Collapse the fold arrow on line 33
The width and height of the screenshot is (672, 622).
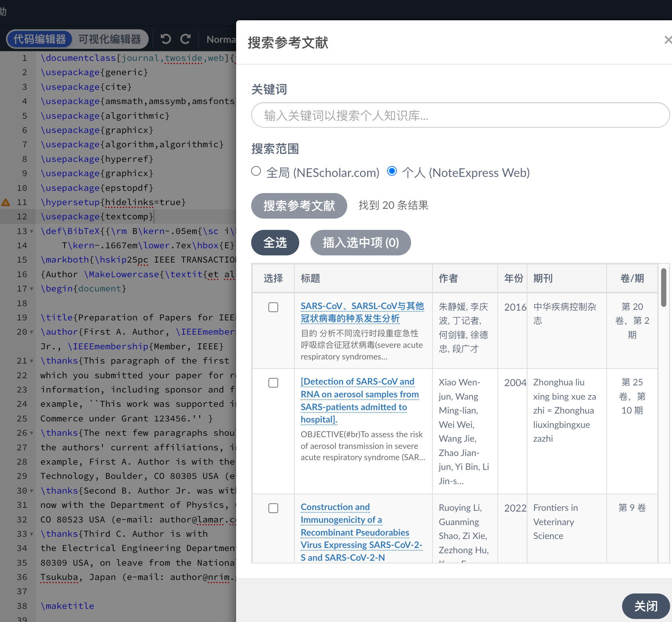(32, 534)
